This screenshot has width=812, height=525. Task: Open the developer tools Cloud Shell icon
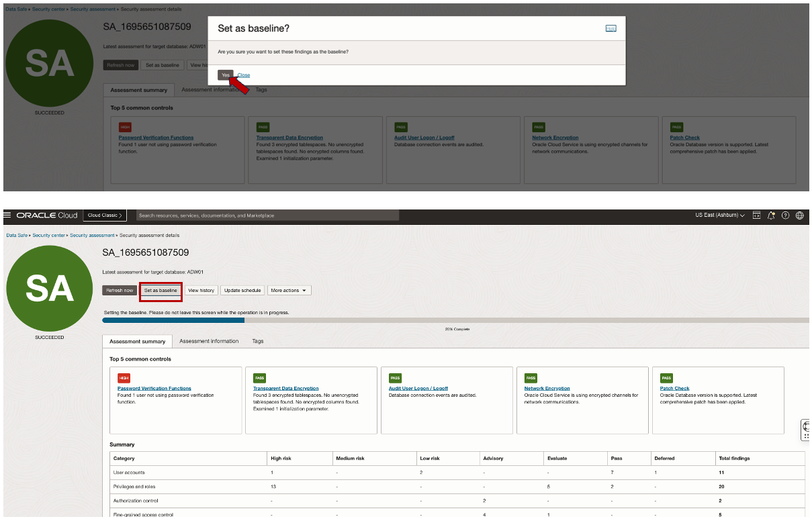point(757,216)
